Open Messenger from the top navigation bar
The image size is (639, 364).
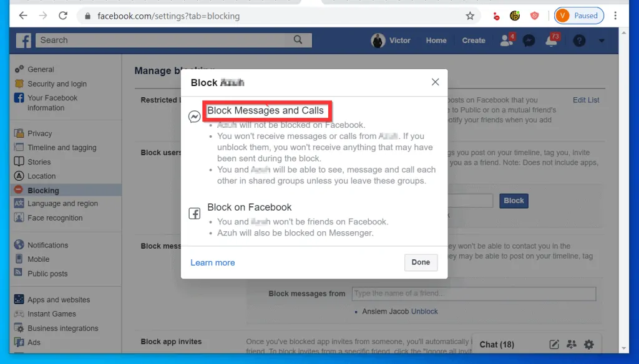529,40
